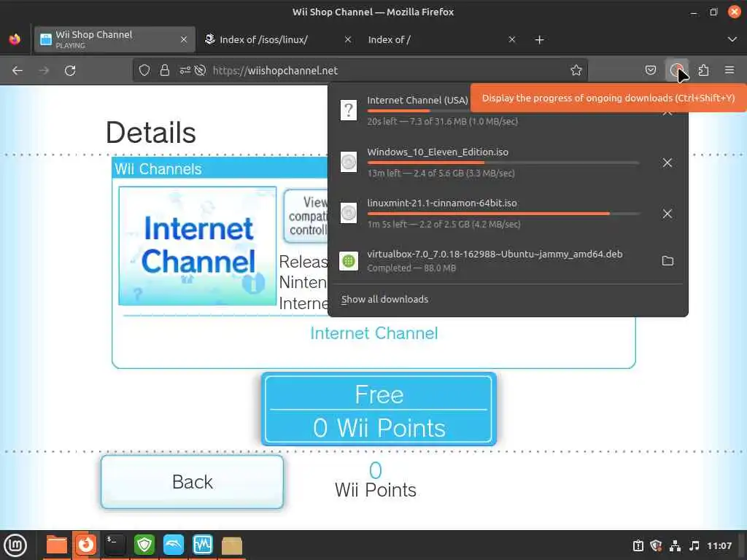
Task: Click the Wii Channels header
Action: pyautogui.click(x=220, y=168)
